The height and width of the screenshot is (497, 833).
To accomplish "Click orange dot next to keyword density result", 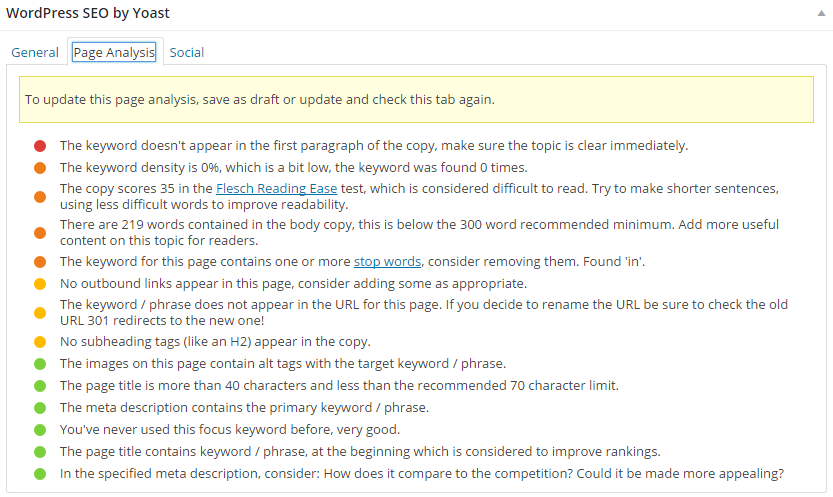I will pos(40,168).
